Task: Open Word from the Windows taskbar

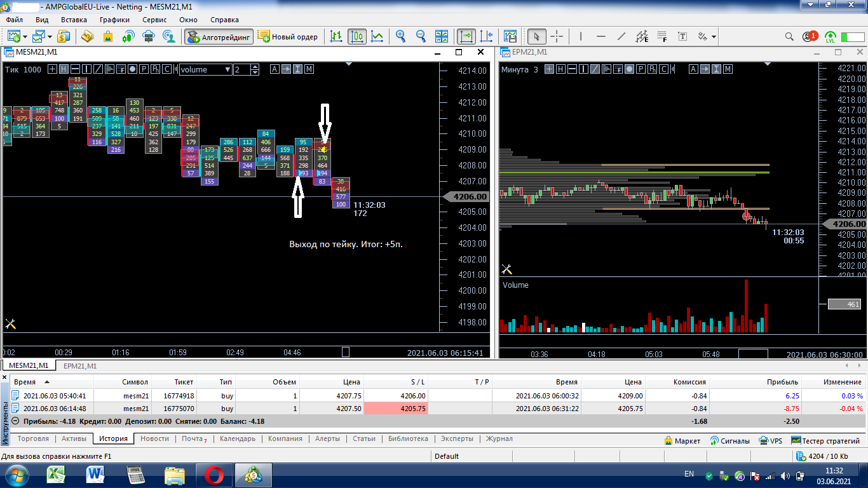Action: pos(97,475)
